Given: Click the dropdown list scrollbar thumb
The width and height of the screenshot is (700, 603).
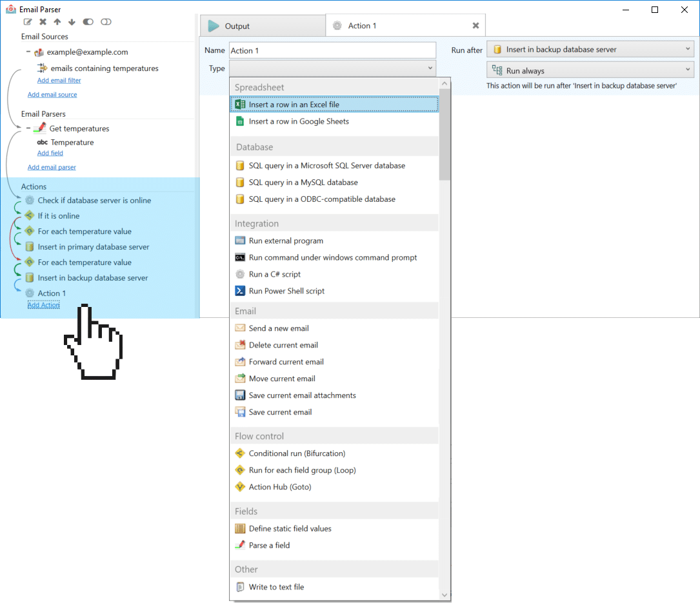Looking at the screenshot, I should (x=445, y=135).
